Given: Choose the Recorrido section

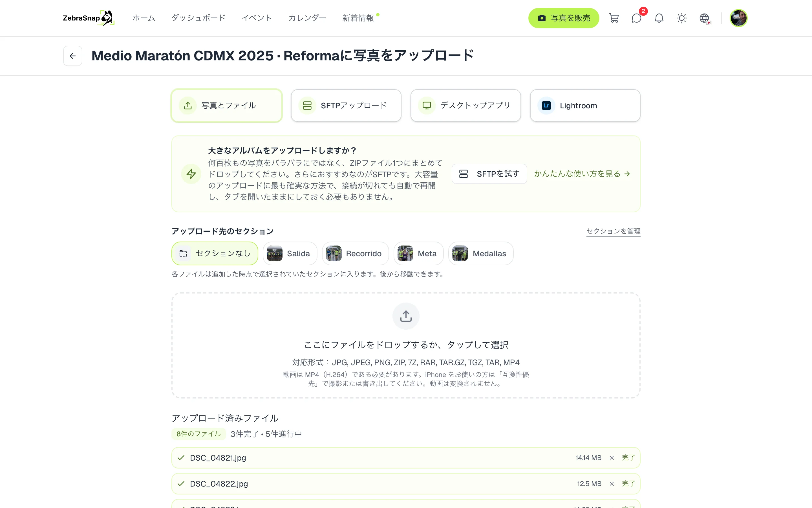Looking at the screenshot, I should [355, 253].
